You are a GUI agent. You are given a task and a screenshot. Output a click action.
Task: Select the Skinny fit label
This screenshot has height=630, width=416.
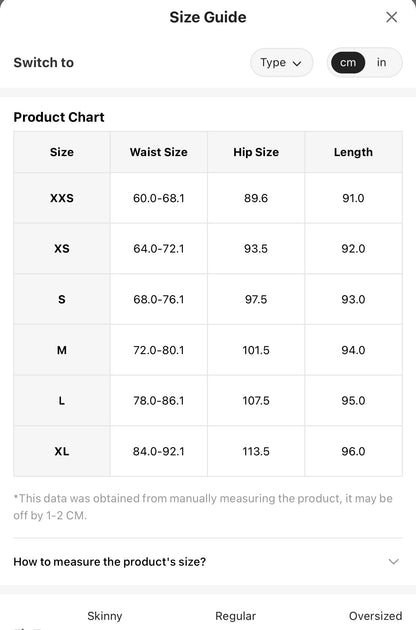click(x=105, y=616)
